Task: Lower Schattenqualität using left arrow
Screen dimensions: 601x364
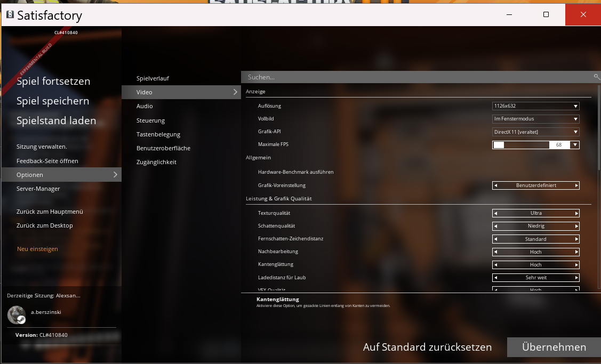Action: tap(495, 226)
